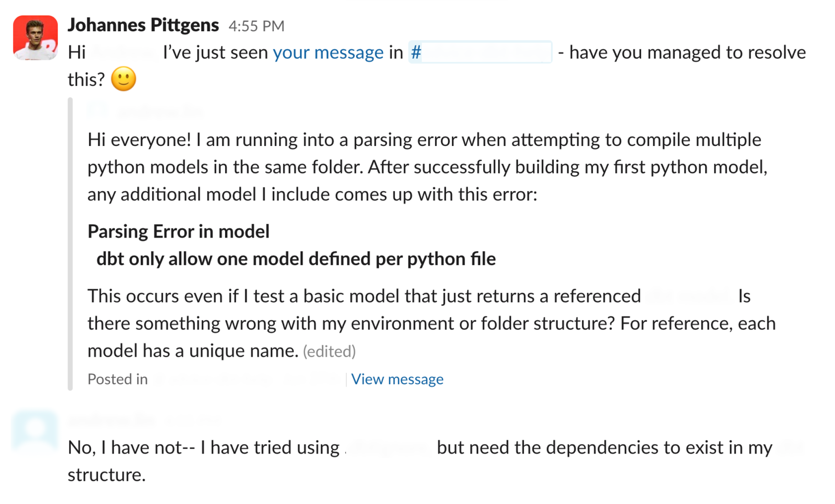835x504 pixels.
Task: Open the 4:55 PM message timestamp
Action: pos(256,26)
